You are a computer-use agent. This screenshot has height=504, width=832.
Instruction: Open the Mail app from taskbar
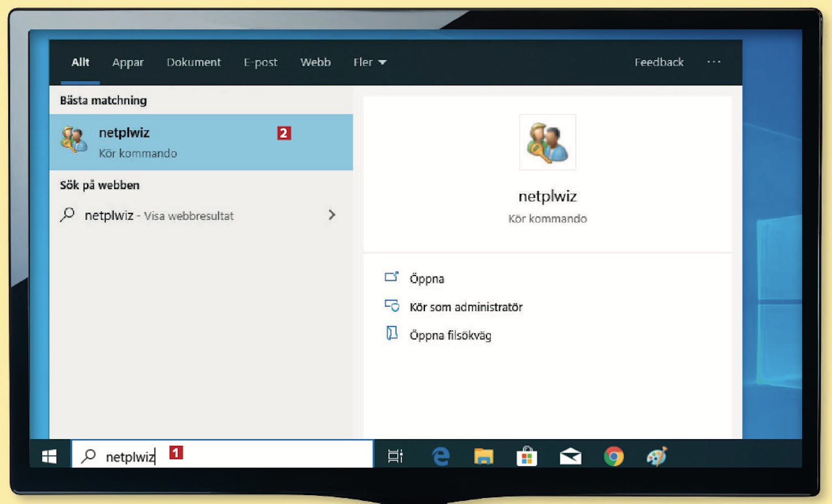coord(570,456)
